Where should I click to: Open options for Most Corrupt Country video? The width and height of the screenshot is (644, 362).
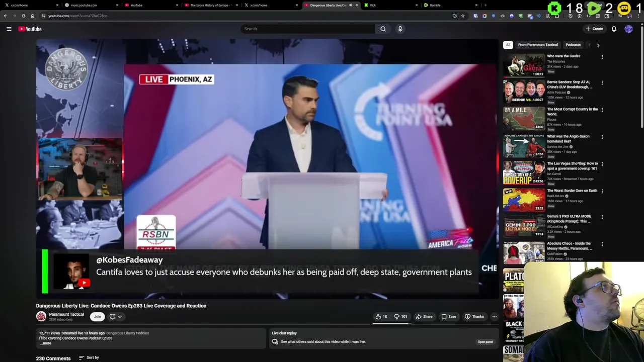pyautogui.click(x=602, y=110)
